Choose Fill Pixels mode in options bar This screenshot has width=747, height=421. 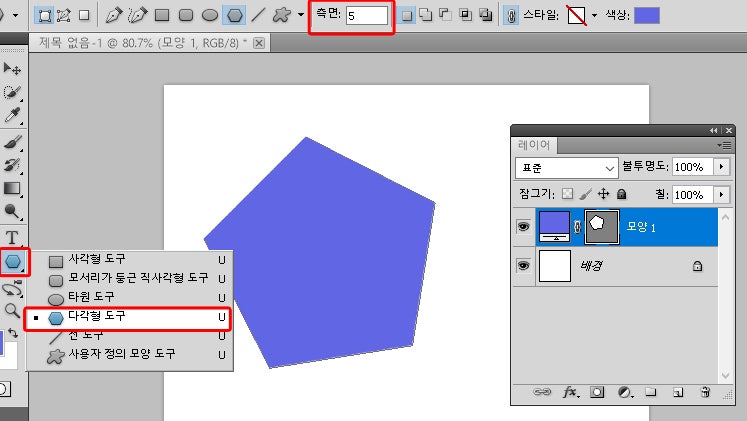pos(84,15)
